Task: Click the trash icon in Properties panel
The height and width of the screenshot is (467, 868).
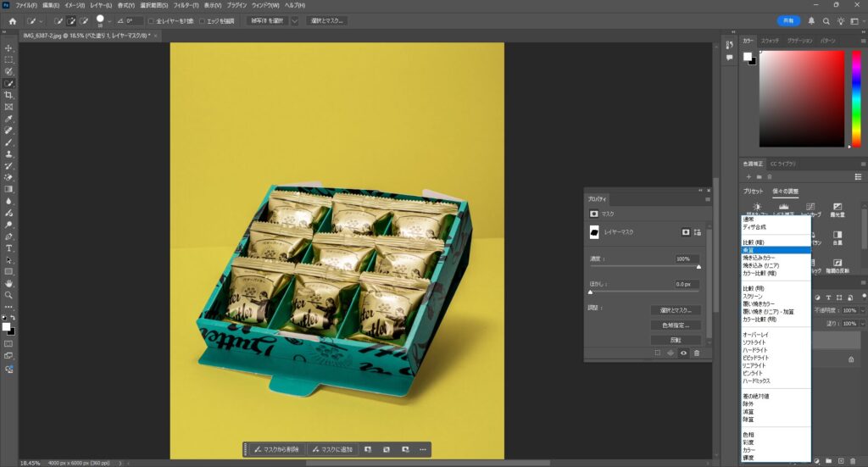Action: point(697,353)
